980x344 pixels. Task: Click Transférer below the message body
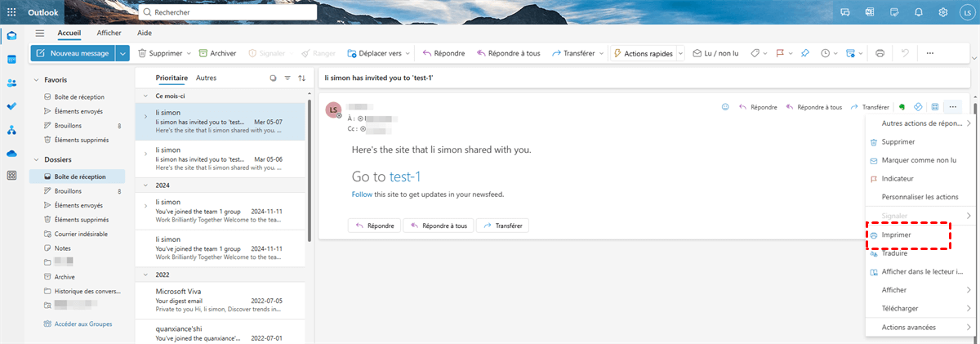click(503, 226)
